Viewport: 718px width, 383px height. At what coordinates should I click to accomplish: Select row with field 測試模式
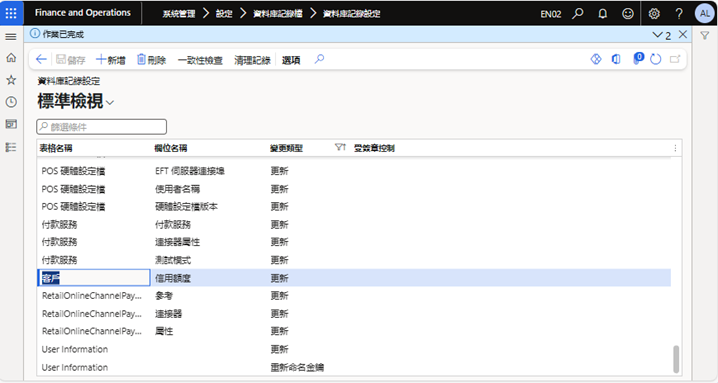[354, 260]
